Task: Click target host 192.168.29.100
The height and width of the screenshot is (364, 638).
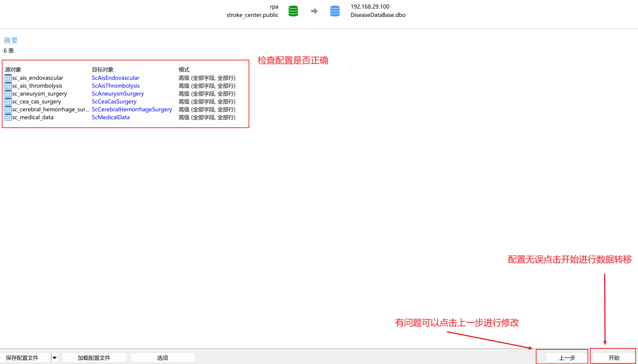Action: click(370, 7)
